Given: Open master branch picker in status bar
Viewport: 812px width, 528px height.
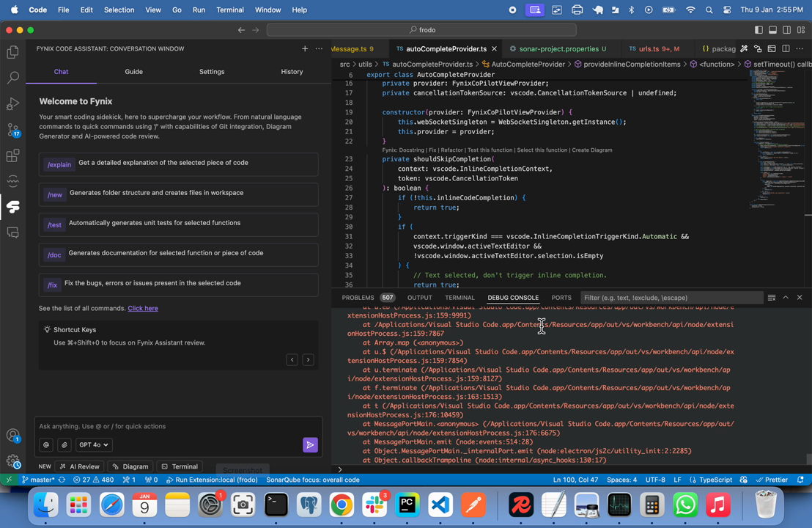Looking at the screenshot, I should [38, 480].
